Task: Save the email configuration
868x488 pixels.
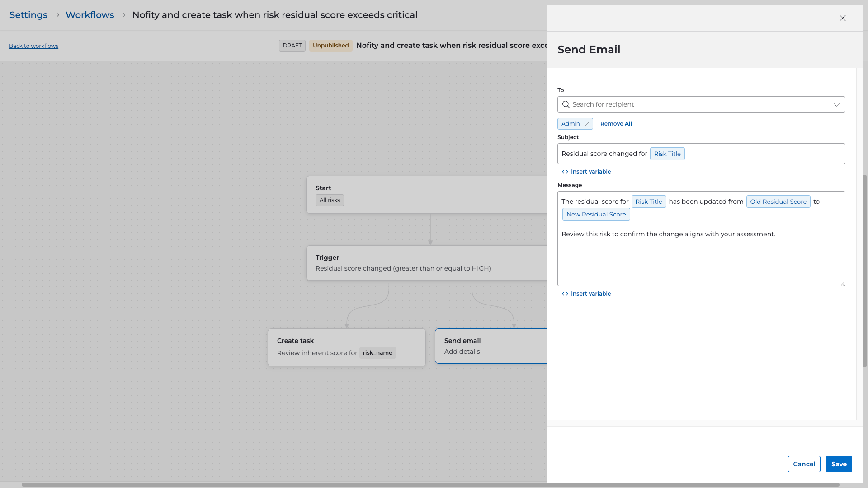Action: point(839,464)
